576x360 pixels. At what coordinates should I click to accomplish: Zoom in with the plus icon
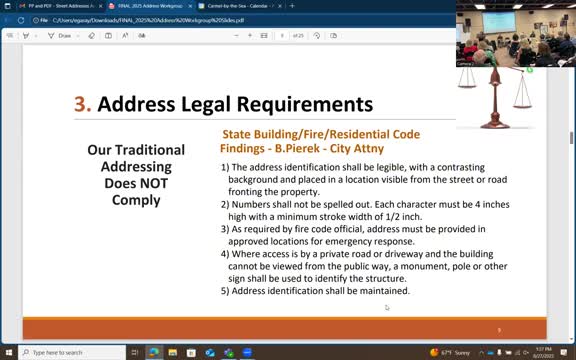[250, 36]
